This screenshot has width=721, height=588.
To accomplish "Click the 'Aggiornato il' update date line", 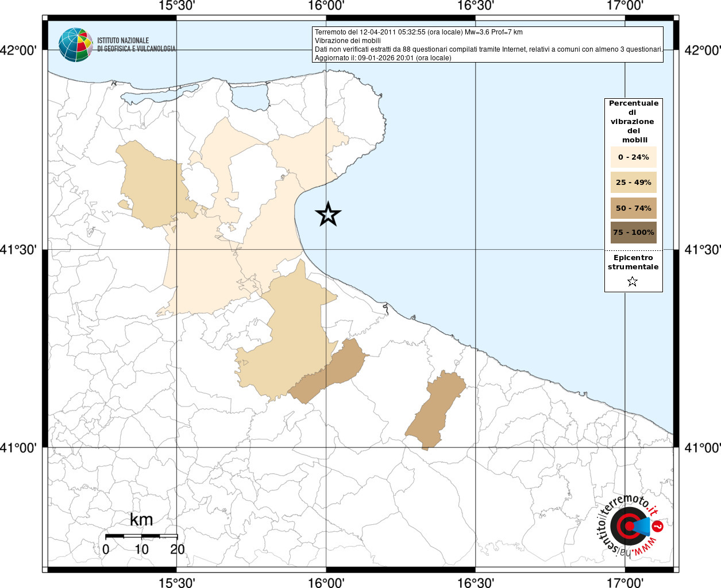I will click(383, 58).
